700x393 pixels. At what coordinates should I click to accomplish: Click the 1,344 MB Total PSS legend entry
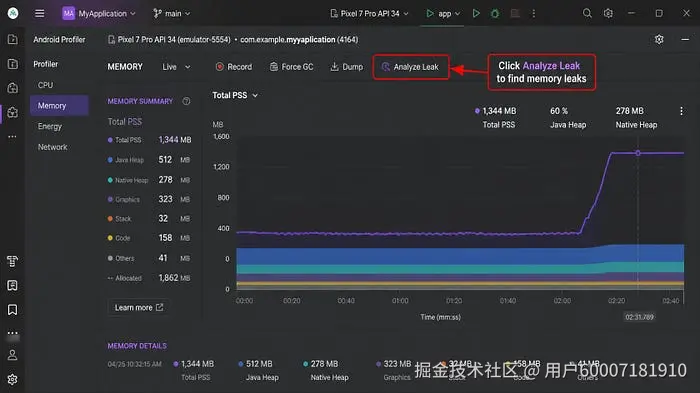point(496,117)
